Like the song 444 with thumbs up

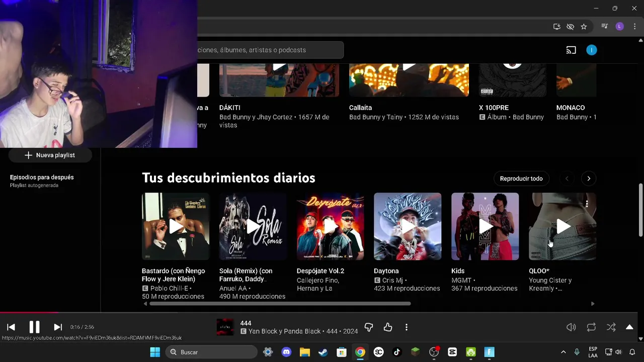[x=388, y=327]
